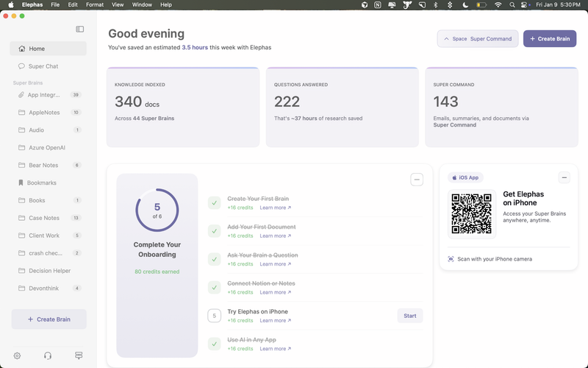Open Learn more for Create Your First Brain
Viewport: 588px width, 368px height.
coord(275,208)
